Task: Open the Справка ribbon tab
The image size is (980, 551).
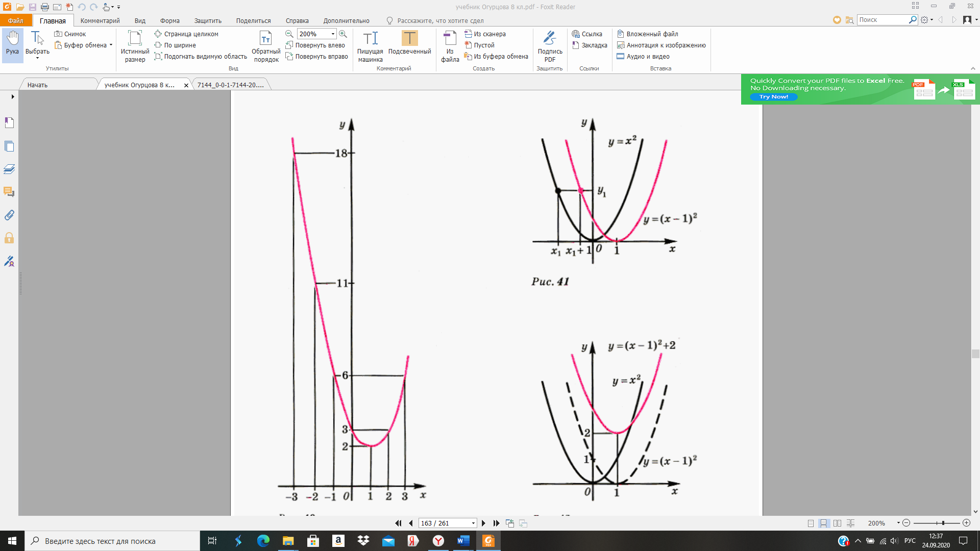Action: tap(297, 20)
